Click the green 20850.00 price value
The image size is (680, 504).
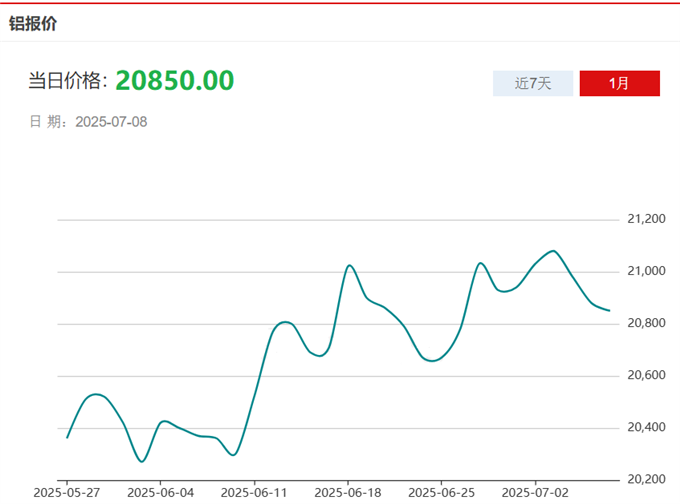[x=175, y=80]
